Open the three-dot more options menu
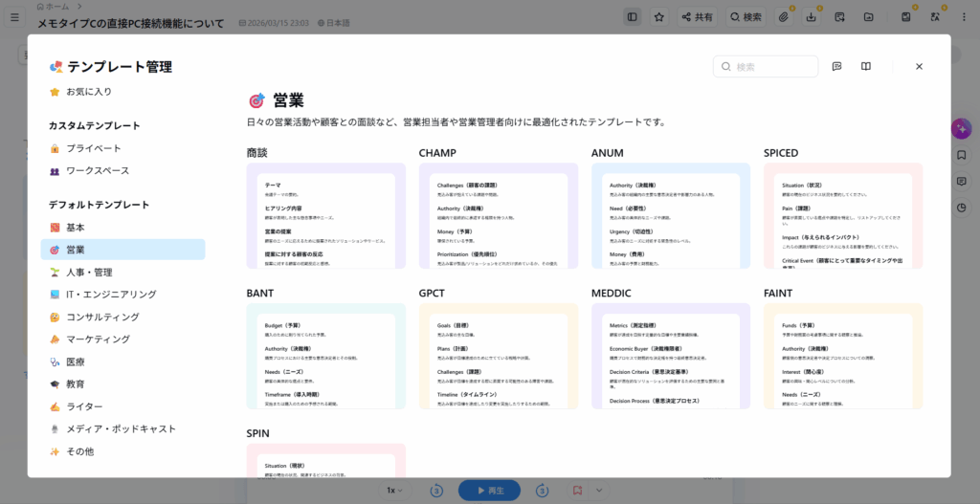This screenshot has height=504, width=980. (x=964, y=17)
